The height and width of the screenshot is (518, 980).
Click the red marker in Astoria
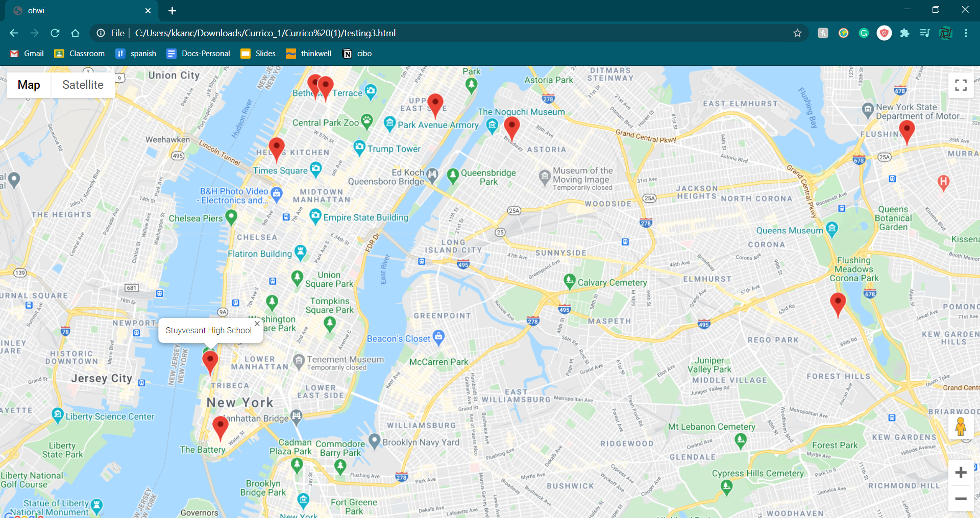(512, 129)
